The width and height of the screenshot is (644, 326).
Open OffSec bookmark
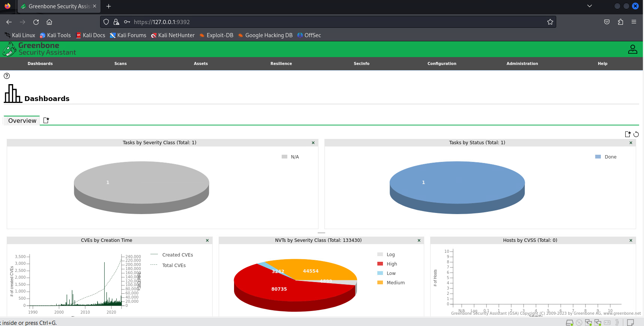pos(309,35)
